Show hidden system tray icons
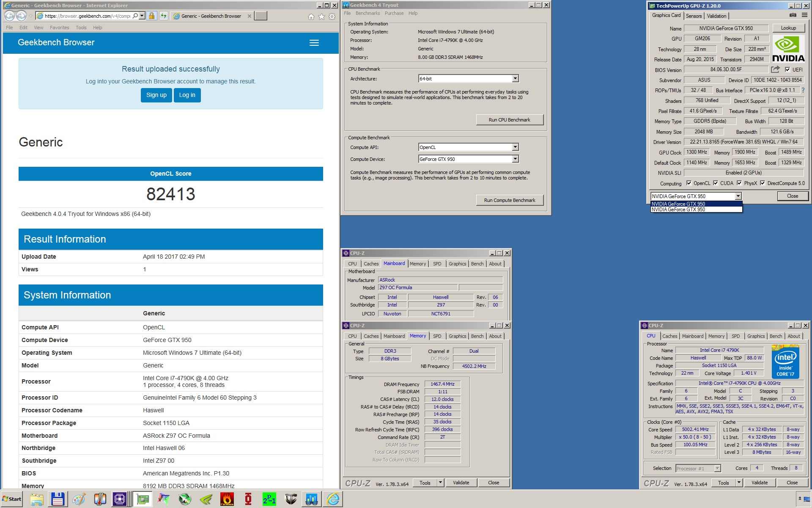812x508 pixels. pos(800,499)
